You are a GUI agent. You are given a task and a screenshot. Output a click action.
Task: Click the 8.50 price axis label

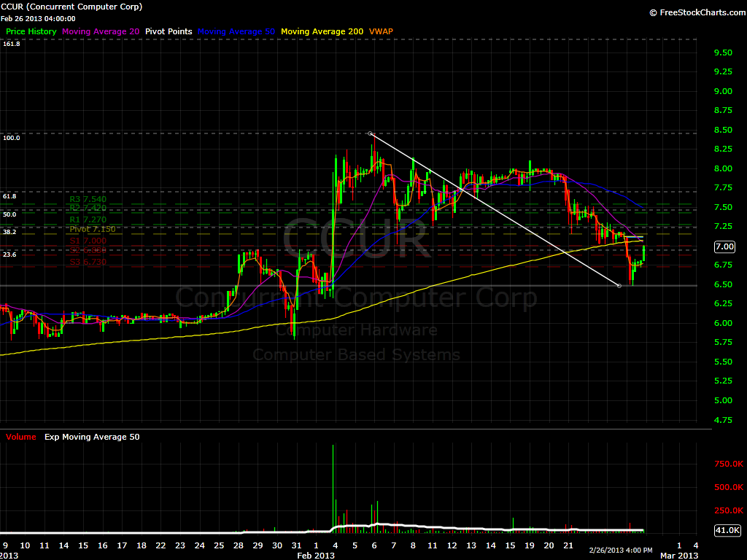click(x=723, y=130)
